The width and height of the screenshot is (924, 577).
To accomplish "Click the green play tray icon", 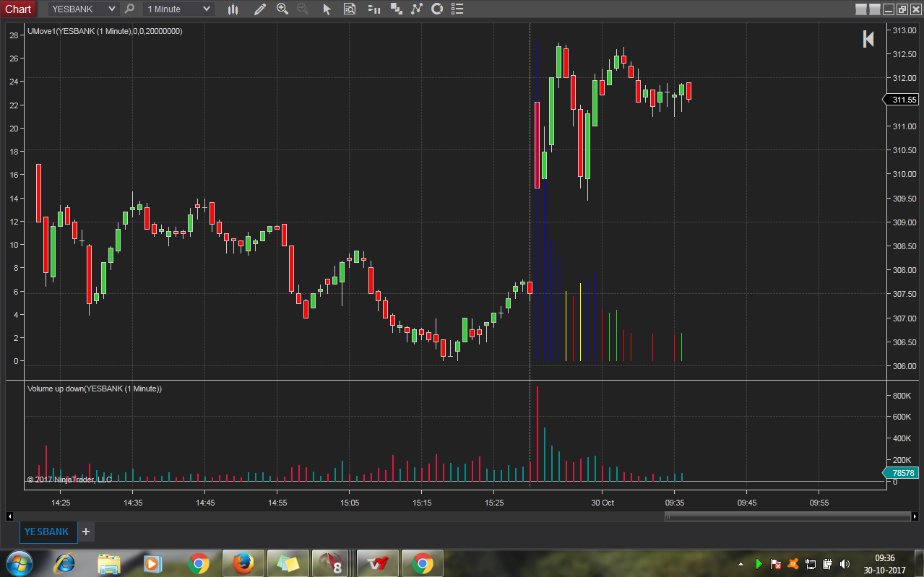I will point(759,563).
